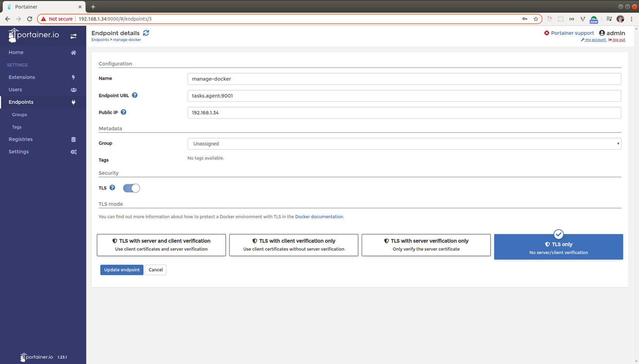Click the TLS help question icon
The height and width of the screenshot is (364, 639).
[112, 187]
